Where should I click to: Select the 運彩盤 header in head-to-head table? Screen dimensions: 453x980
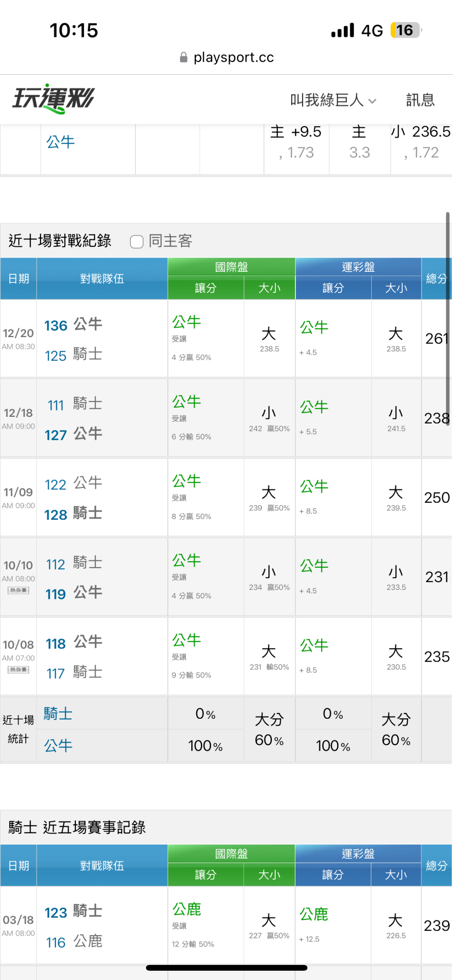(358, 267)
